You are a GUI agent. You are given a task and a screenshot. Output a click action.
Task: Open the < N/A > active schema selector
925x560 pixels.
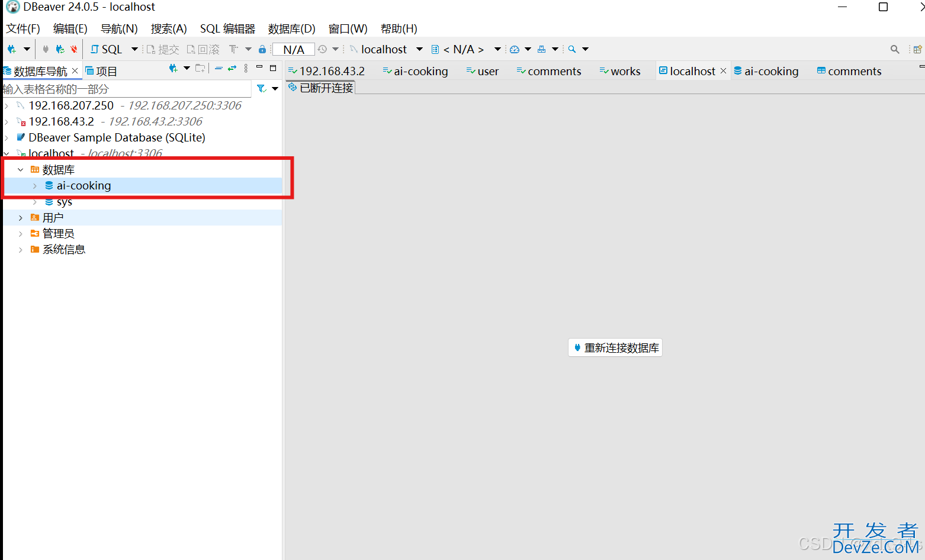coord(466,49)
